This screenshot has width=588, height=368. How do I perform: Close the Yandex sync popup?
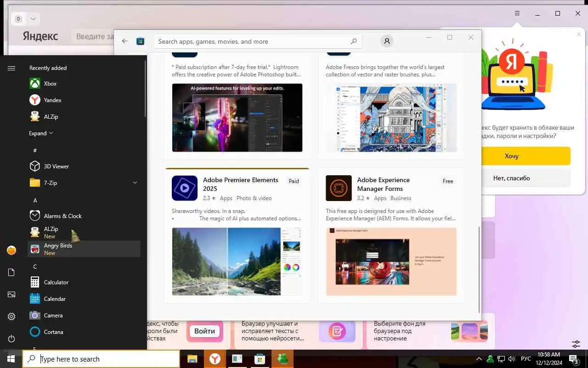[579, 34]
